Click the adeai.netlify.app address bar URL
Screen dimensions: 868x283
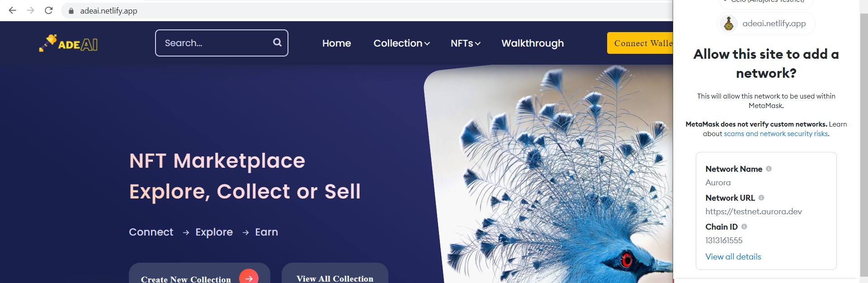109,11
